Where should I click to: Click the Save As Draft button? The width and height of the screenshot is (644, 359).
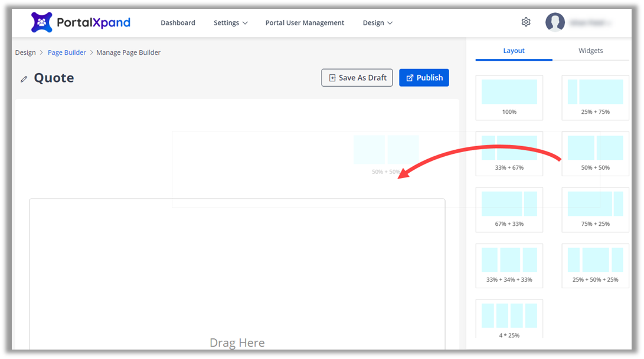coord(357,78)
